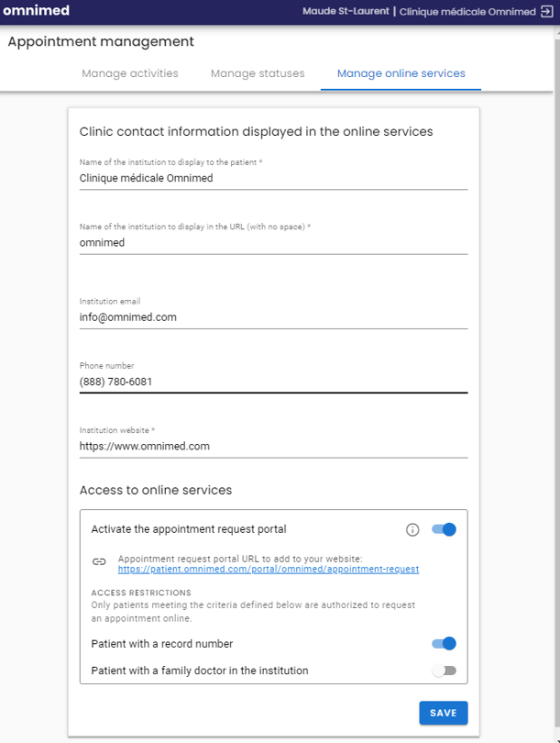The height and width of the screenshot is (743, 560).
Task: Click the logout icon in header
Action: pos(547,11)
